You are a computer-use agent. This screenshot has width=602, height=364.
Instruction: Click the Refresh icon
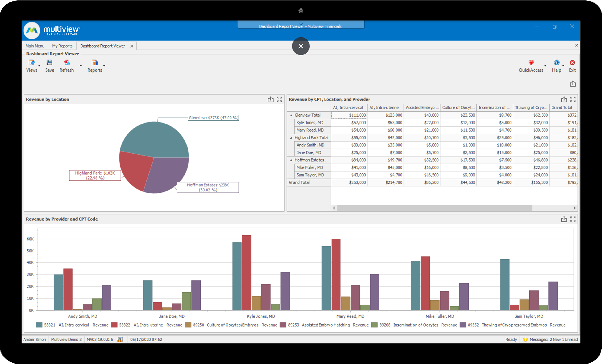66,63
